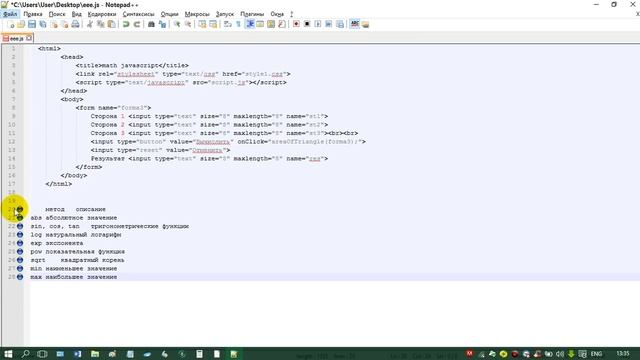Open the Кодировки menu
This screenshot has width=640, height=360.
[x=102, y=14]
